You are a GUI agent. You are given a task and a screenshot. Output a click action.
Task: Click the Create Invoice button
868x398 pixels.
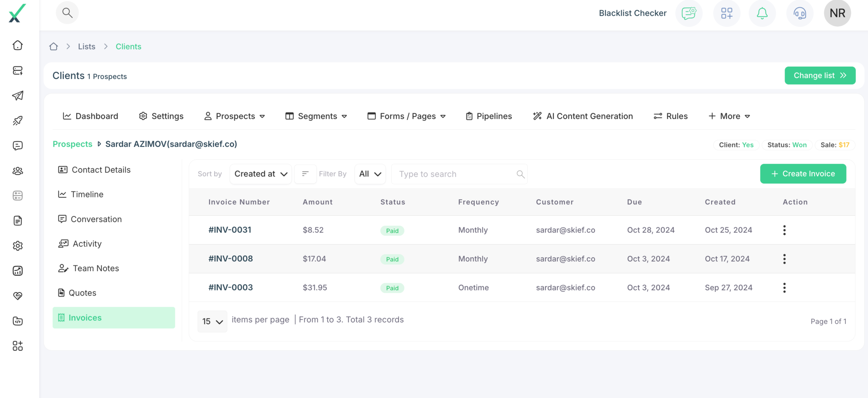tap(803, 174)
